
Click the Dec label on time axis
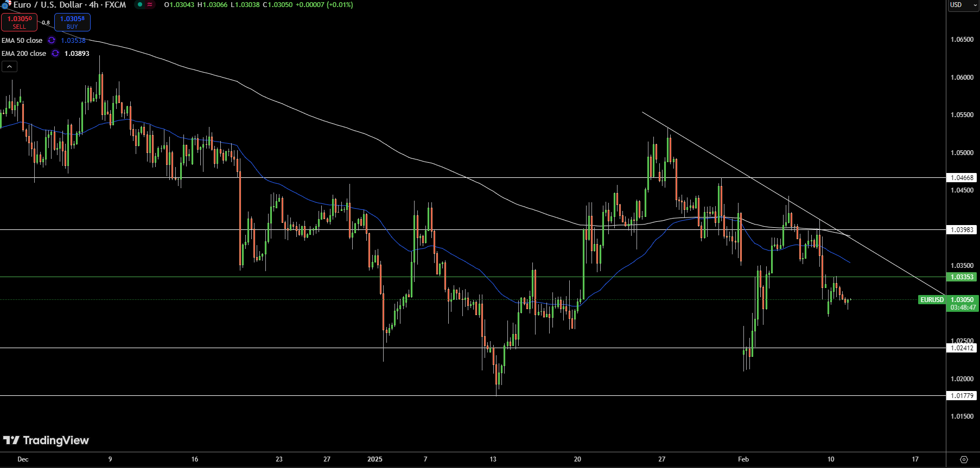23,459
